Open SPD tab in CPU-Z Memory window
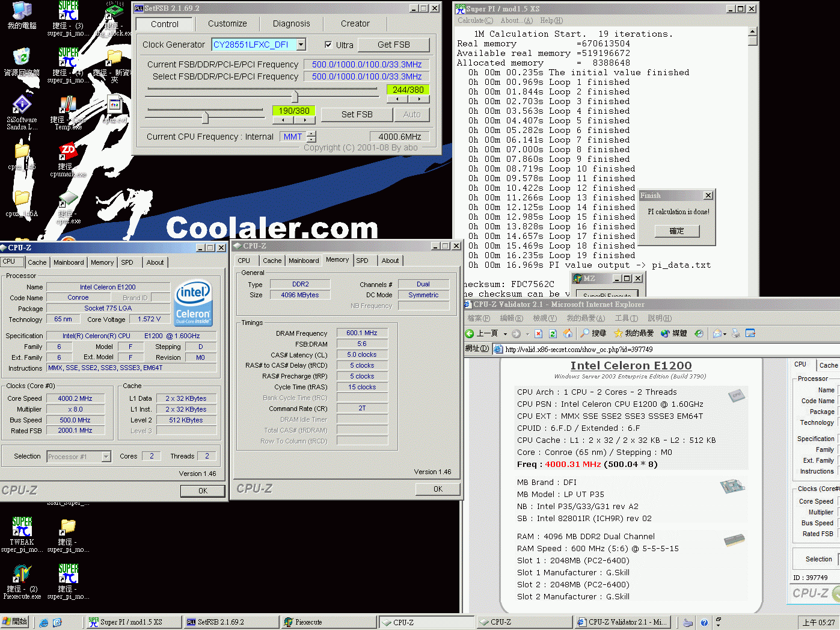Image resolution: width=840 pixels, height=630 pixels. coord(362,261)
